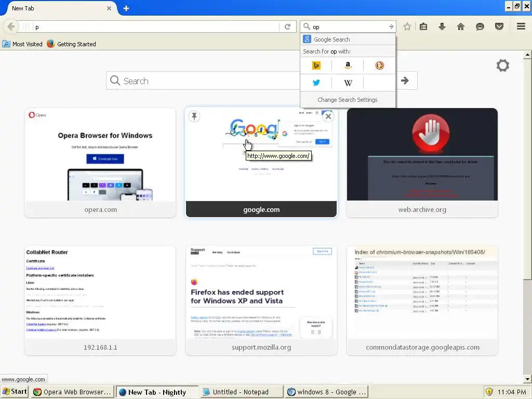Open the chat speech bubble icon
The width and height of the screenshot is (532, 399).
coord(480,27)
